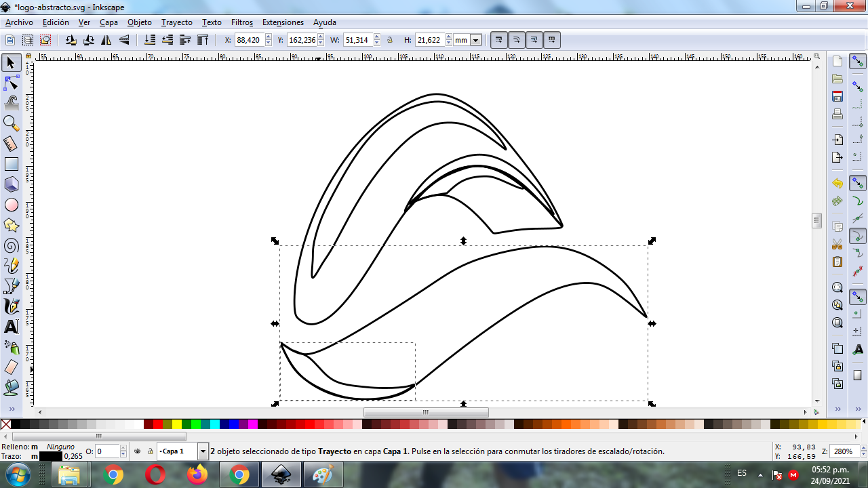This screenshot has width=868, height=488.
Task: Open the Trayecto menu
Action: 177,22
